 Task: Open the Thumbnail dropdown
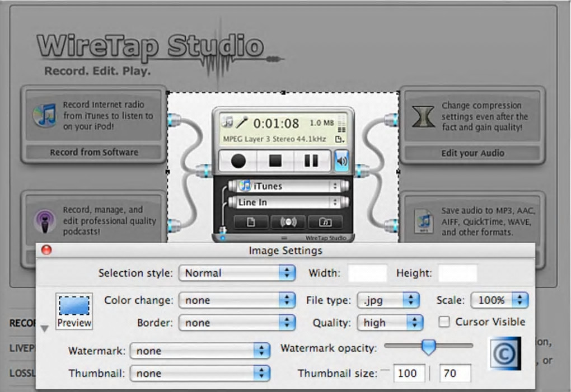[x=200, y=374]
